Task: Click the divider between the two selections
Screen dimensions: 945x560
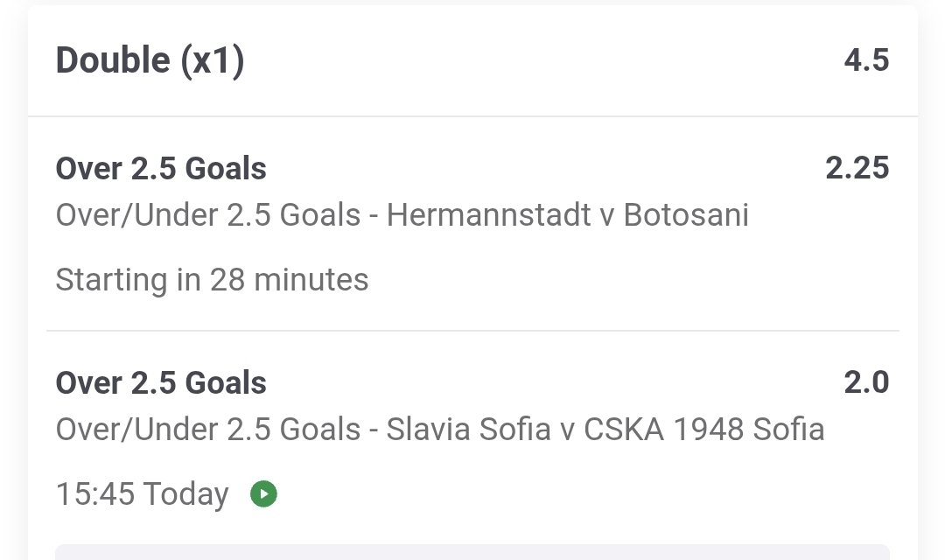Action: click(x=472, y=331)
